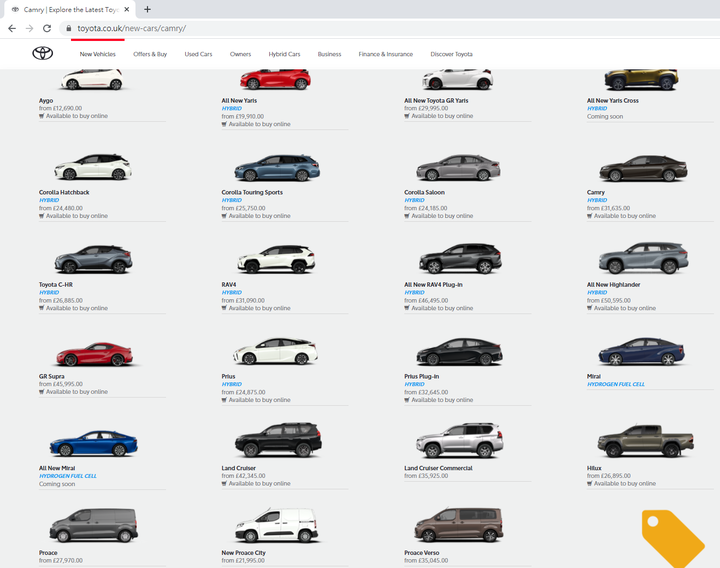
Task: Click the orange price tag icon
Action: (672, 538)
